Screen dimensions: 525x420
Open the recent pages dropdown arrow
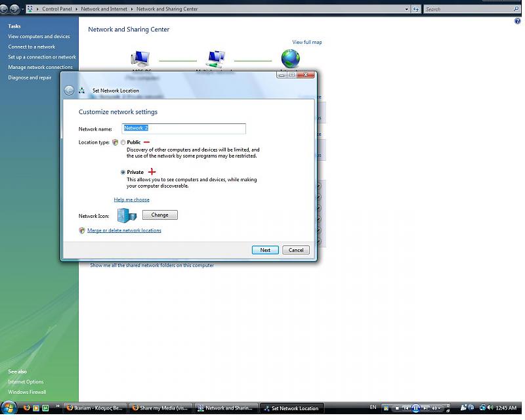coord(22,9)
